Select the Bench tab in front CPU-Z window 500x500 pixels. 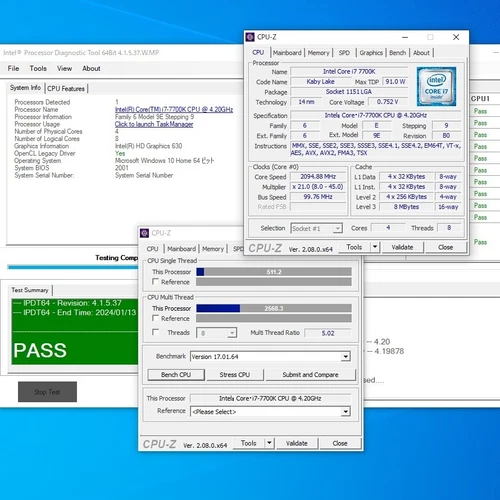(x=397, y=53)
